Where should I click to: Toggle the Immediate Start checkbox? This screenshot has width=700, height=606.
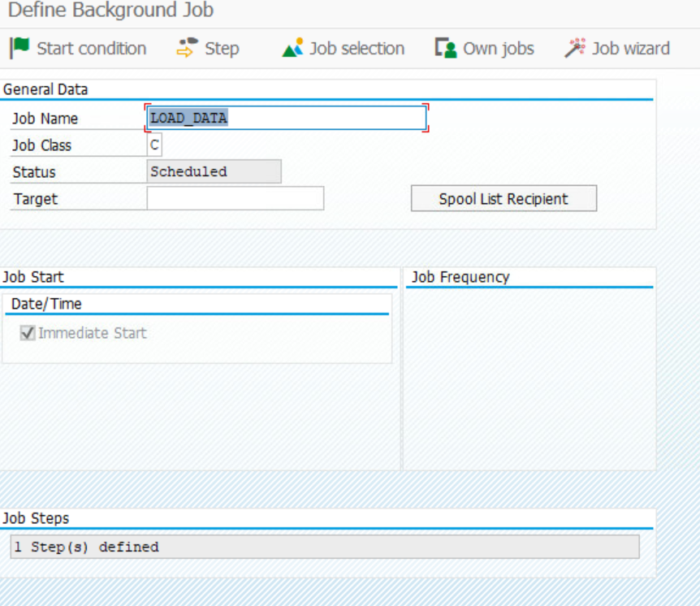click(x=28, y=333)
